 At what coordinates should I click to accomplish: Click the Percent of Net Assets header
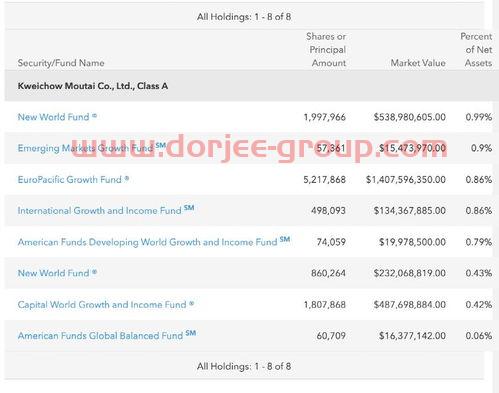pos(476,50)
